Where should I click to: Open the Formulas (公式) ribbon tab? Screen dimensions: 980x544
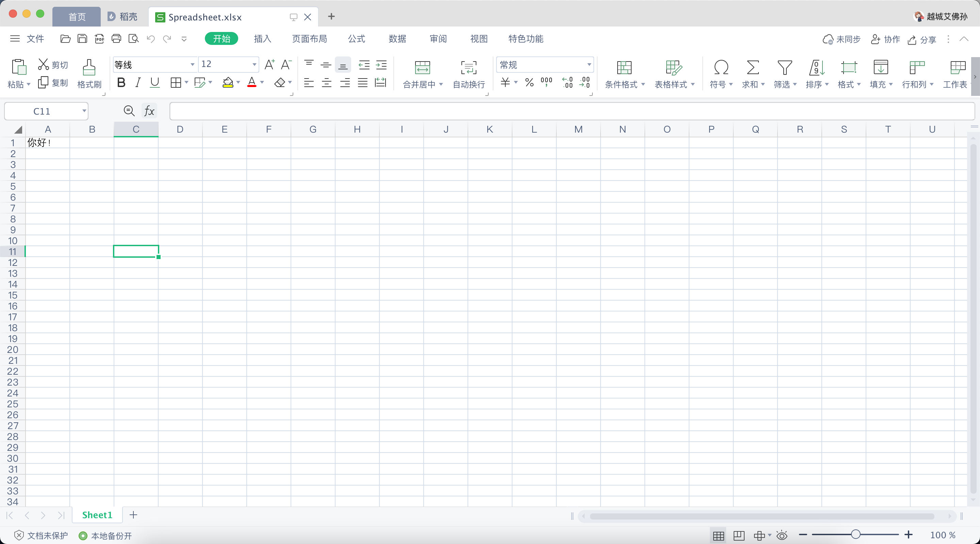tap(357, 39)
